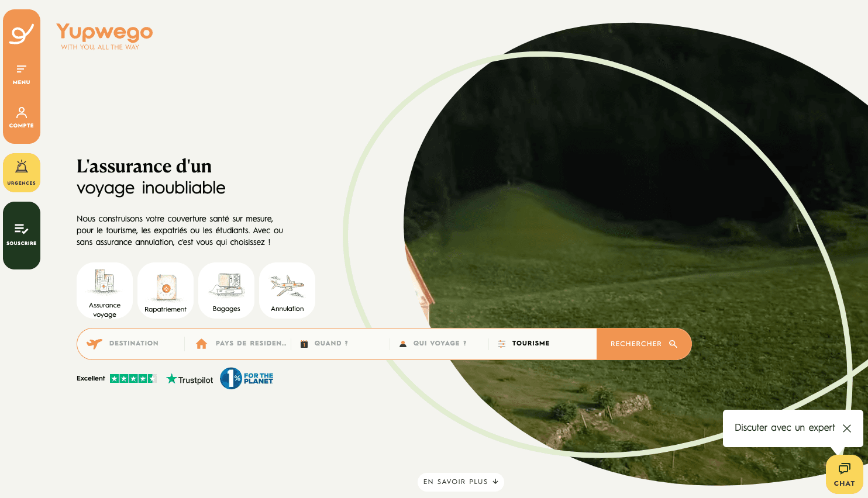Open the Compte account section
The height and width of the screenshot is (498, 868).
click(22, 117)
